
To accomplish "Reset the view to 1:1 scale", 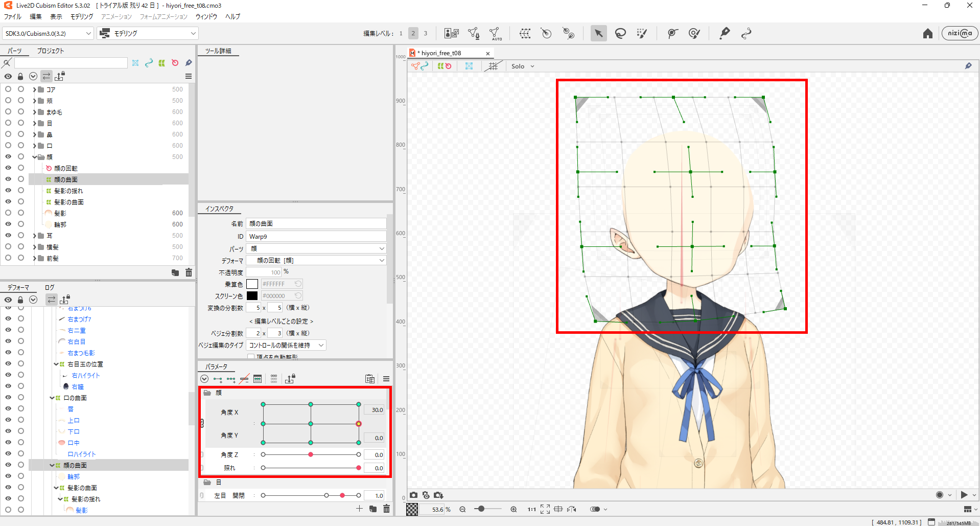I will [x=532, y=509].
